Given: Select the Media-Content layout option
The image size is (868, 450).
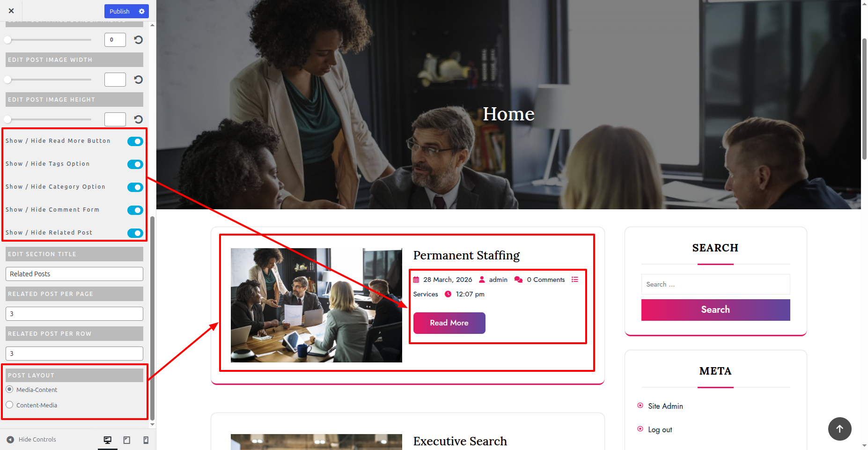Looking at the screenshot, I should (x=9, y=389).
